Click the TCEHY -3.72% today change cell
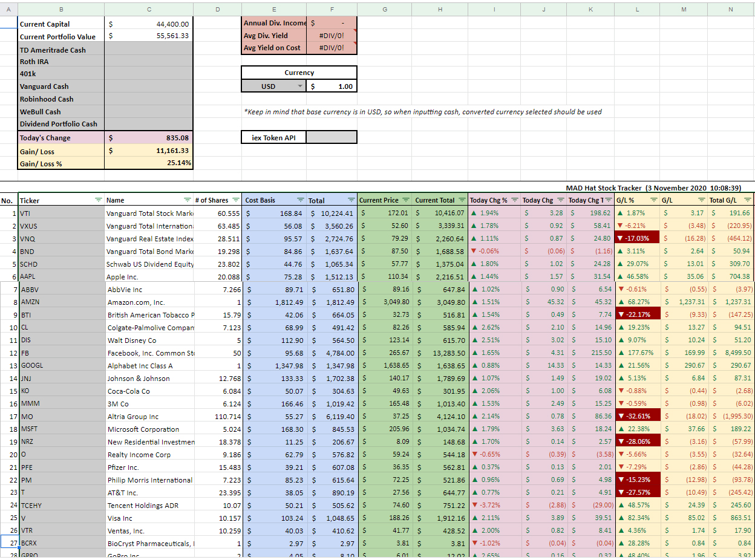This screenshot has height=560, width=755. (x=494, y=505)
